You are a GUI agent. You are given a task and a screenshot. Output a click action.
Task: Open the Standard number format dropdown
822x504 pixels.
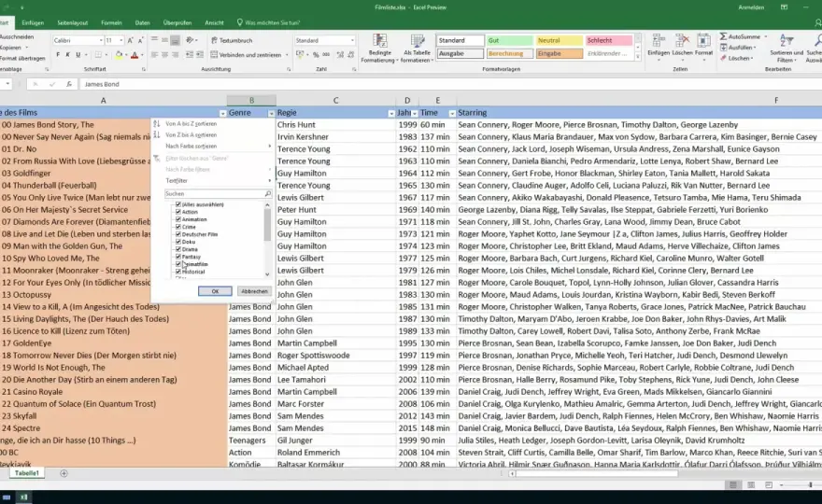click(x=352, y=40)
